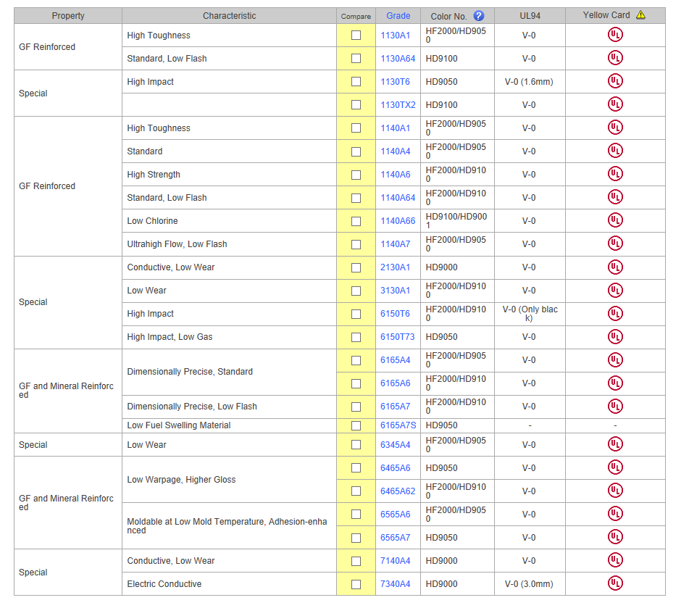Viewport: 689px width, 616px height.
Task: Open UL yellow card for grade 6150T6
Action: tap(615, 314)
